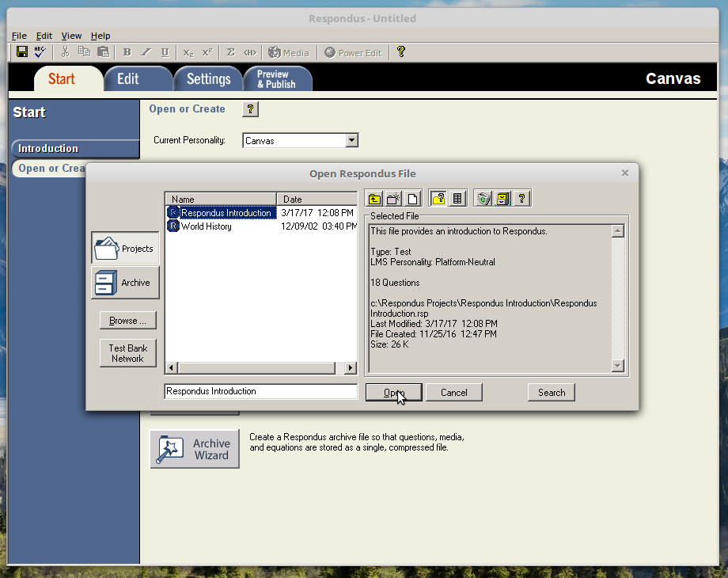Click the Cut scissors icon
The image size is (728, 578).
65,52
